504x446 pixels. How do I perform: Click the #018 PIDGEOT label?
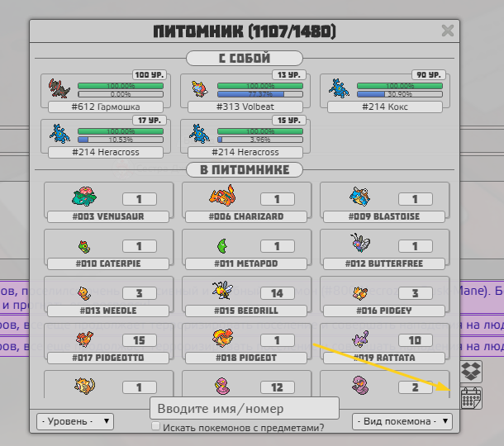click(x=246, y=358)
